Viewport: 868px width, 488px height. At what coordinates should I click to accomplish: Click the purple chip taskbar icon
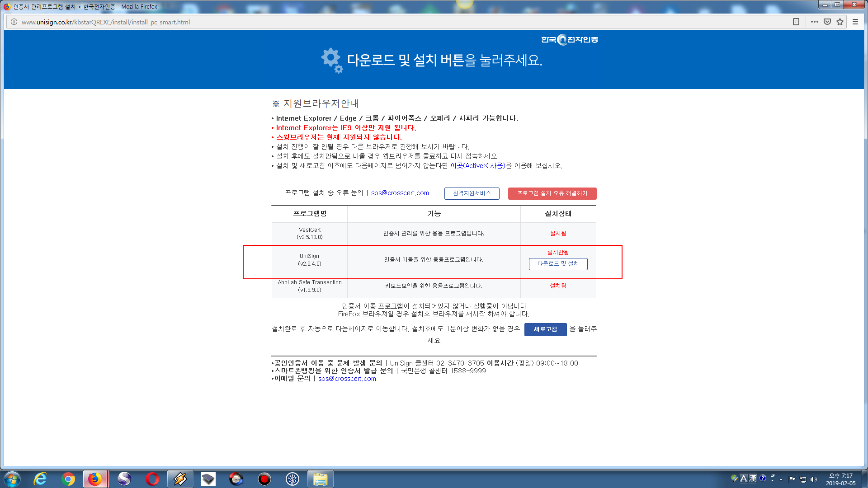click(208, 479)
